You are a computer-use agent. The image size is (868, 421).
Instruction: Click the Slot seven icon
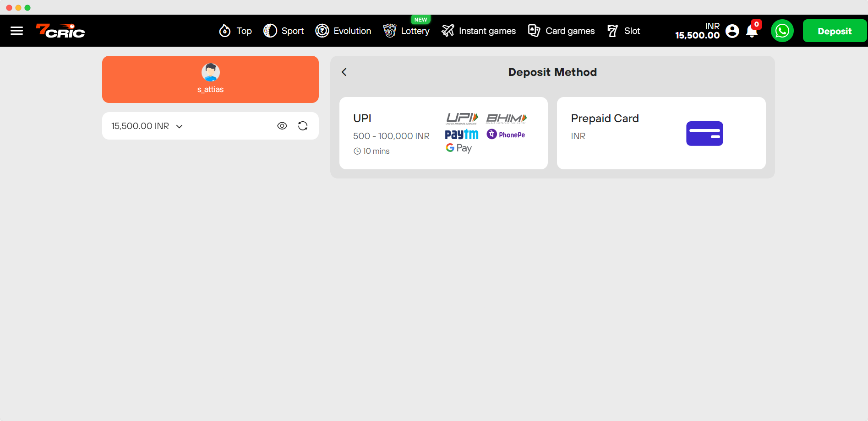tap(613, 31)
